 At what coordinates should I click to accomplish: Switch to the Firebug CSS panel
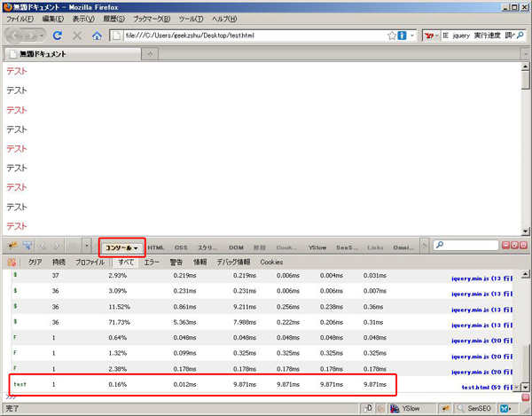[x=181, y=247]
